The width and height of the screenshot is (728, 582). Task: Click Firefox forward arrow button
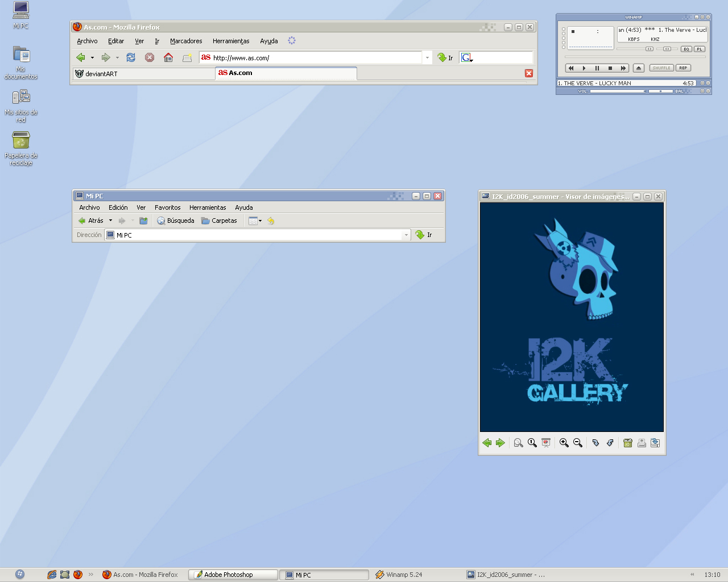(106, 57)
